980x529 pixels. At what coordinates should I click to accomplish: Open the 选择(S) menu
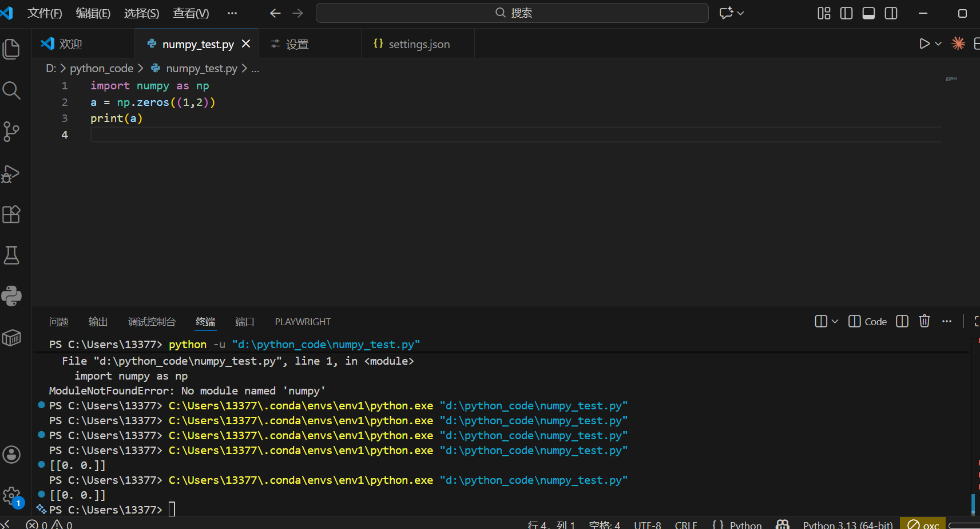142,13
